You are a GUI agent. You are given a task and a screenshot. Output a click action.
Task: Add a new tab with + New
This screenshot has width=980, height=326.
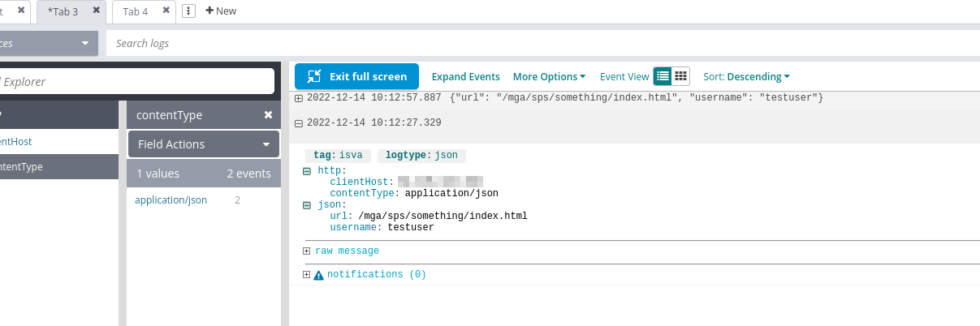pos(221,11)
